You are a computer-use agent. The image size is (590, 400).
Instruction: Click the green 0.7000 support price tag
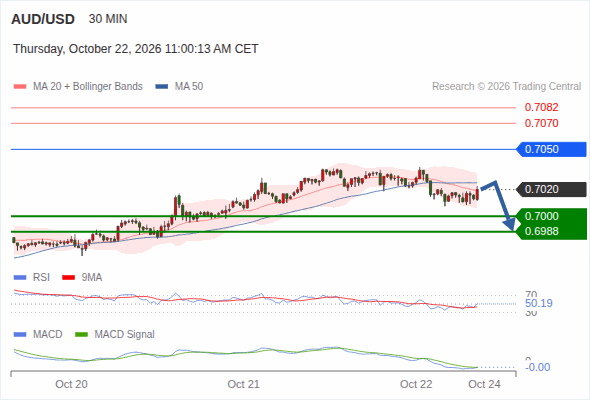(x=552, y=216)
